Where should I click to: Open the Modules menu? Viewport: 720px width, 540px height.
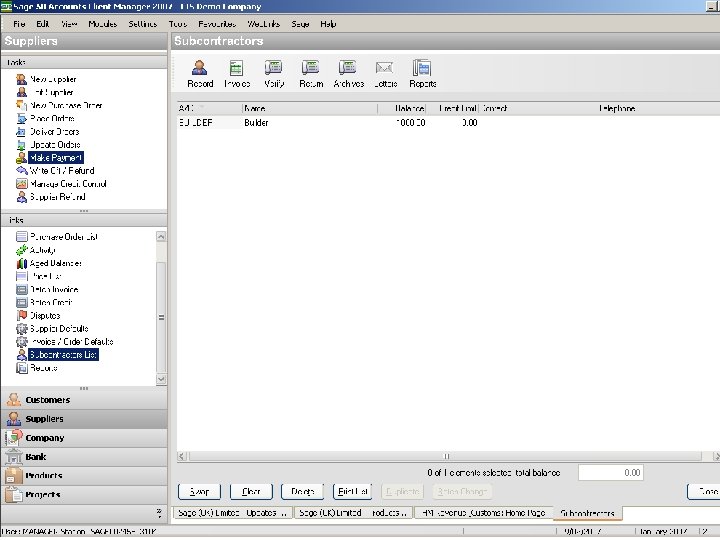tap(102, 24)
